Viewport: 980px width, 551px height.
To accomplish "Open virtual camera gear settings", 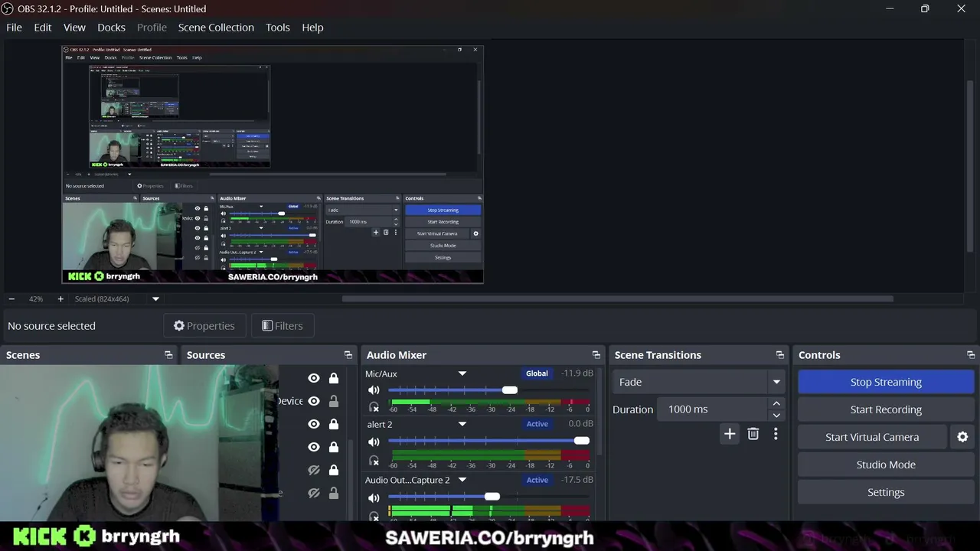I will click(962, 437).
